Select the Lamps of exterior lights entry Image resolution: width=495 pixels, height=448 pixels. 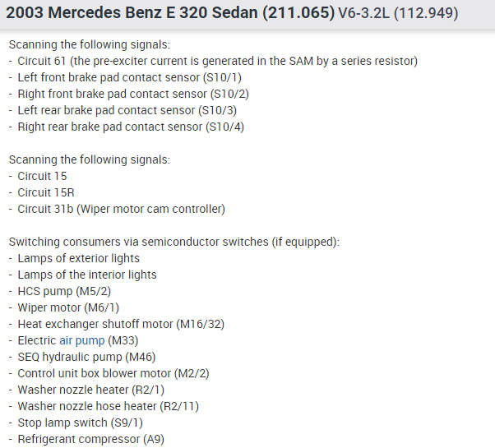coord(79,258)
